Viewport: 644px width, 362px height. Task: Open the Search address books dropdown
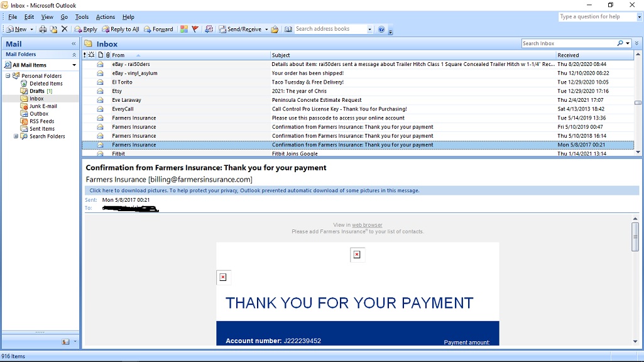(369, 29)
